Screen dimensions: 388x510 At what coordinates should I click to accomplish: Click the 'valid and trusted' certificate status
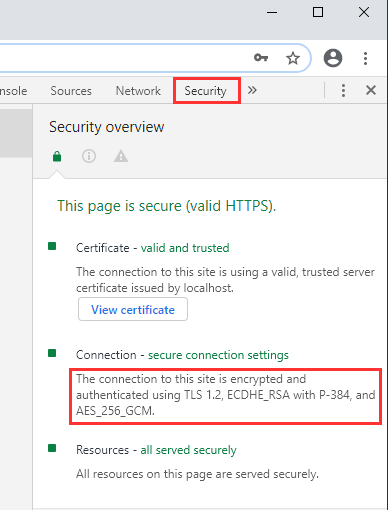[x=185, y=248]
